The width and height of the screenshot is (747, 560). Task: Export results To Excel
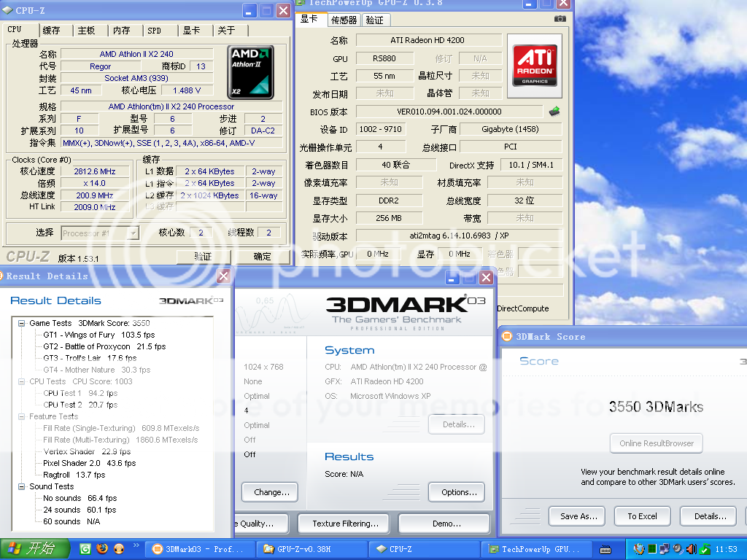(643, 516)
